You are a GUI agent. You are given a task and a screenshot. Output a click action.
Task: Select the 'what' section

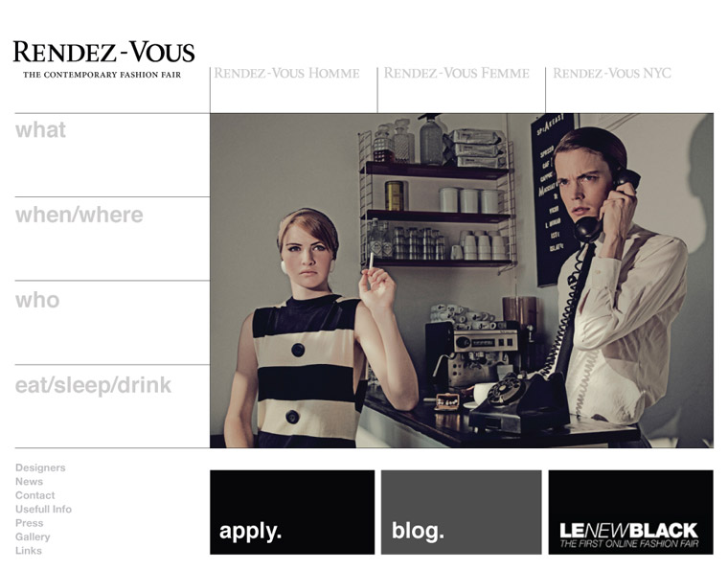40,130
